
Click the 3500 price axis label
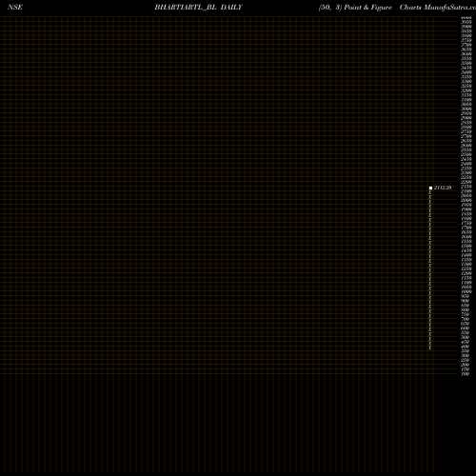click(x=466, y=63)
